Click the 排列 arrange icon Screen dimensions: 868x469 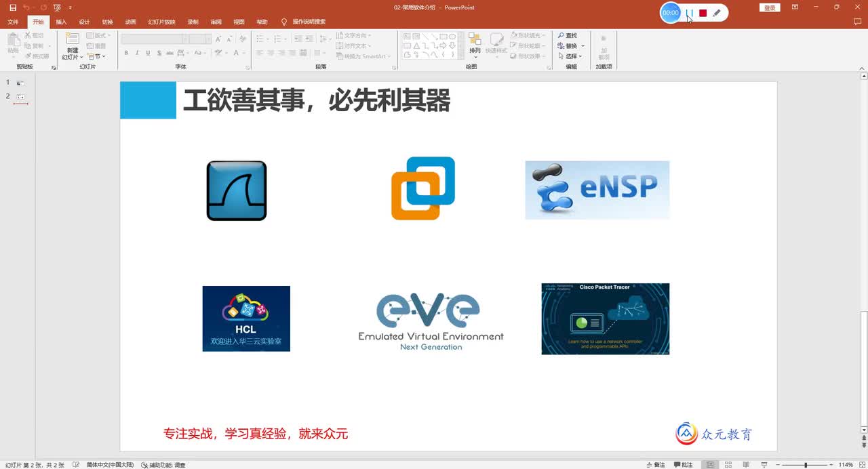475,39
